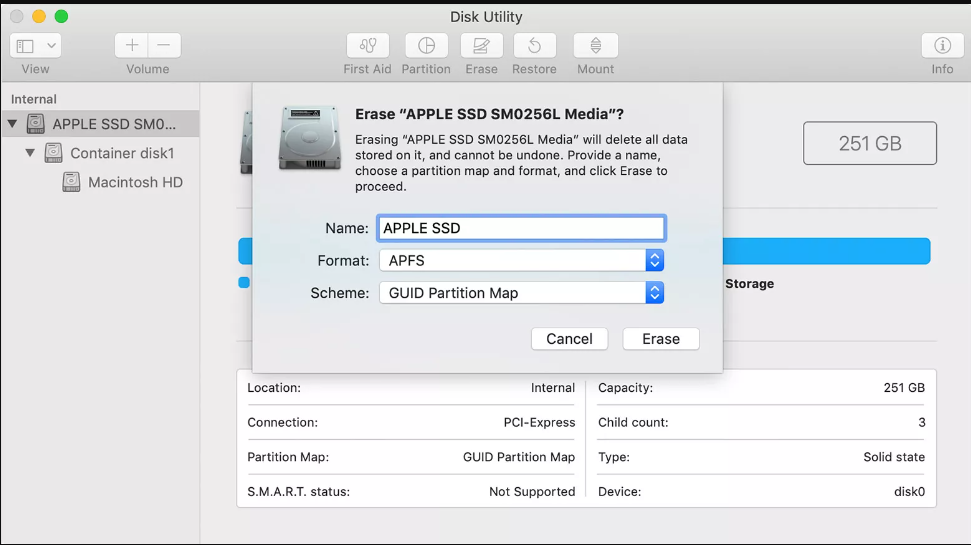The width and height of the screenshot is (971, 545).
Task: Click the First Aid stethoscope icon
Action: pyautogui.click(x=368, y=46)
